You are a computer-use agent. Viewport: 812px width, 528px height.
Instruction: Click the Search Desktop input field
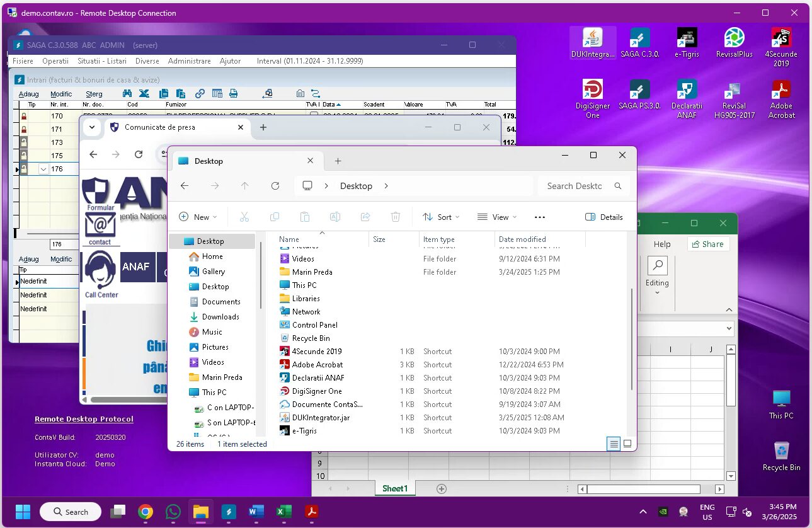point(575,186)
